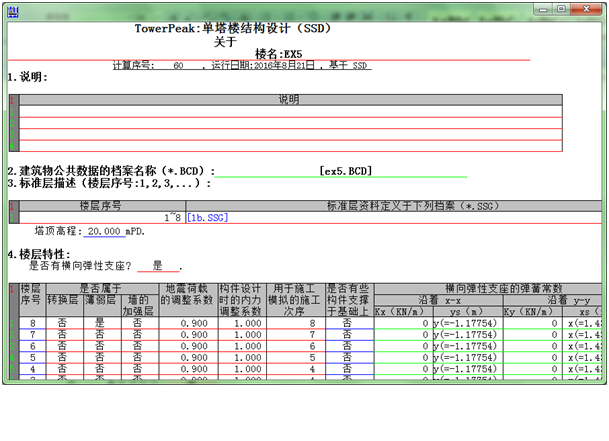Click the application icon in the title bar
This screenshot has height=441, width=609.
pyautogui.click(x=13, y=12)
